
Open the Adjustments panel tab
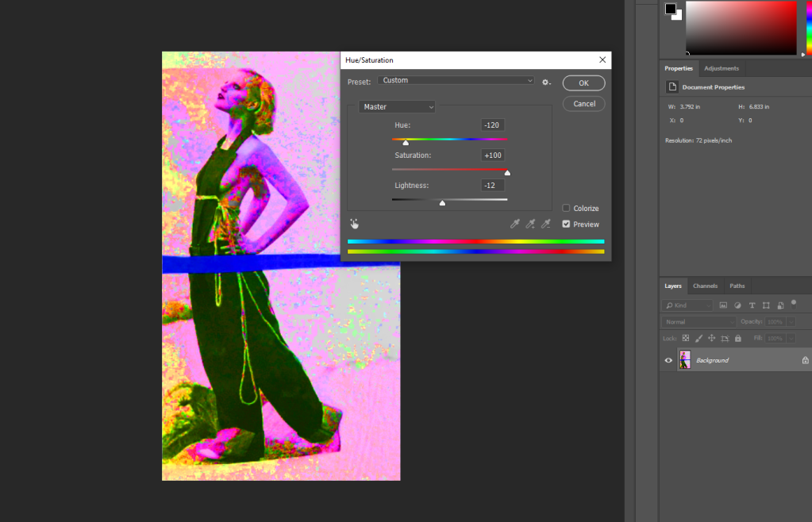click(721, 69)
